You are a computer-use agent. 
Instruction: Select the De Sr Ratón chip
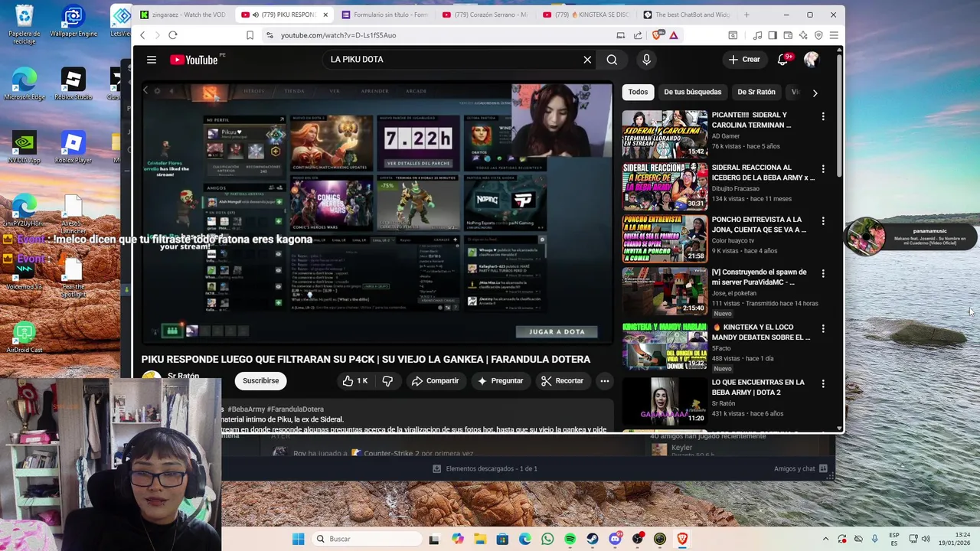(x=756, y=92)
